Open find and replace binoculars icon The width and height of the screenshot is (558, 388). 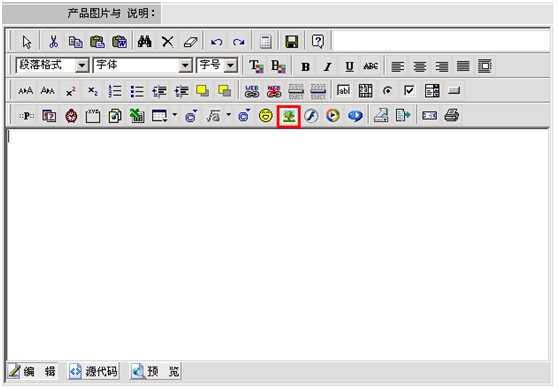click(x=145, y=42)
